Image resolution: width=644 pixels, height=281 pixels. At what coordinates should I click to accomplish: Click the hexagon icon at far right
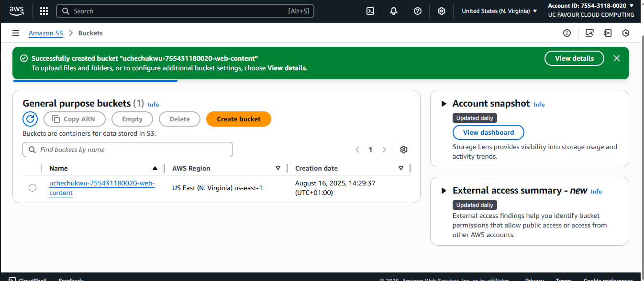625,33
